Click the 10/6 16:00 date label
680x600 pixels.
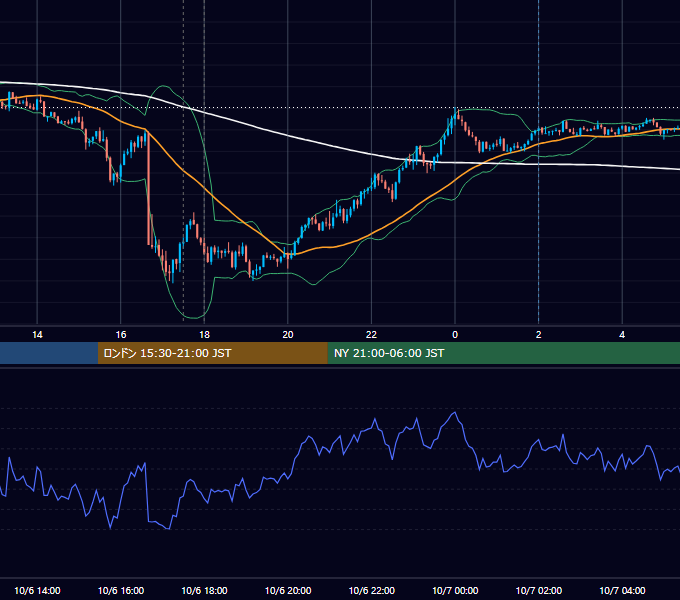(121, 590)
